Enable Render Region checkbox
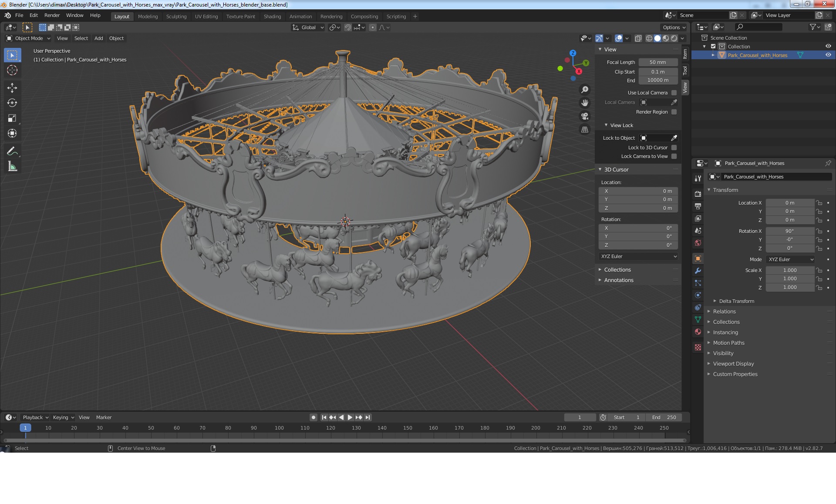 tap(674, 112)
